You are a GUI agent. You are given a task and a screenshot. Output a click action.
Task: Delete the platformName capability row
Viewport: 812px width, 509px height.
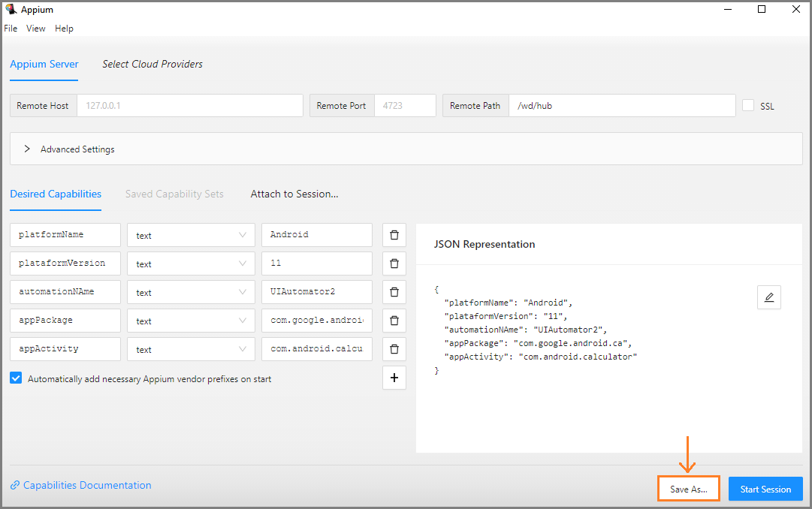coord(394,235)
